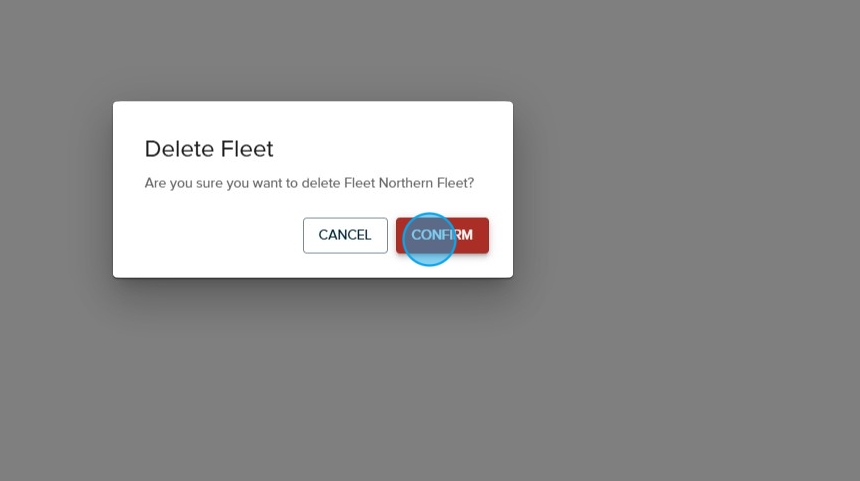Hit Confirm to delete the fleet
Viewport: 860px width, 481px height.
pos(442,235)
